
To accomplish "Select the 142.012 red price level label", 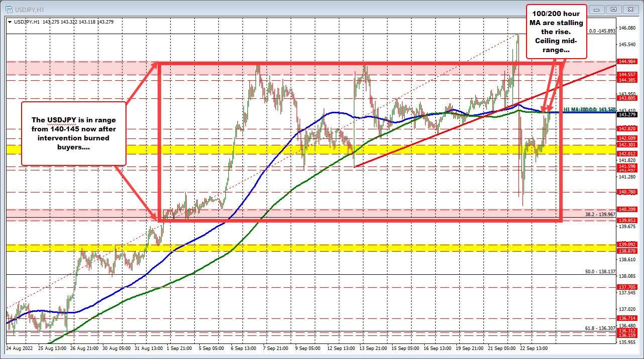I will tap(627, 154).
